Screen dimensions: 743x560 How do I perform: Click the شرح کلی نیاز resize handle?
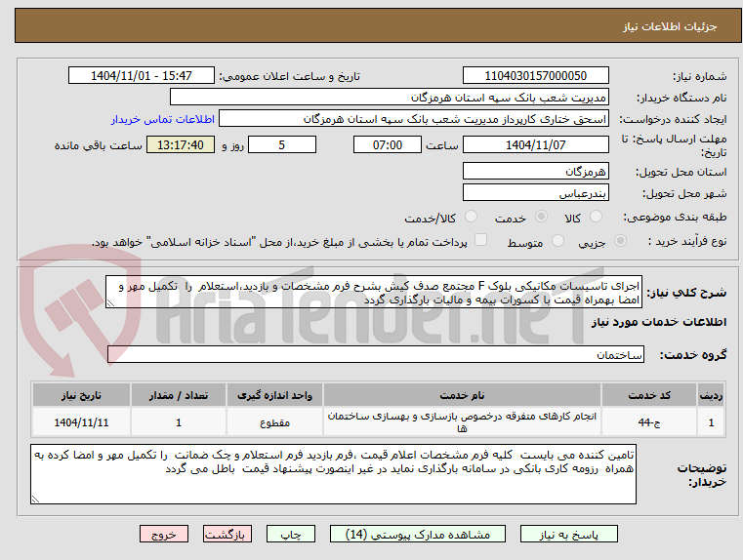[x=110, y=303]
